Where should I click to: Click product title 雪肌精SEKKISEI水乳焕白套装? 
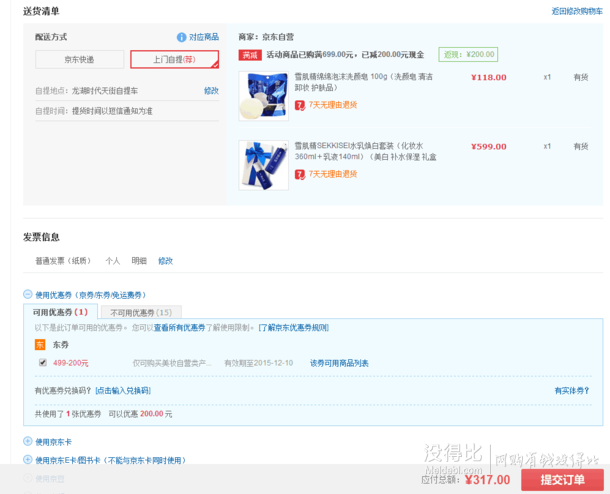[365, 151]
